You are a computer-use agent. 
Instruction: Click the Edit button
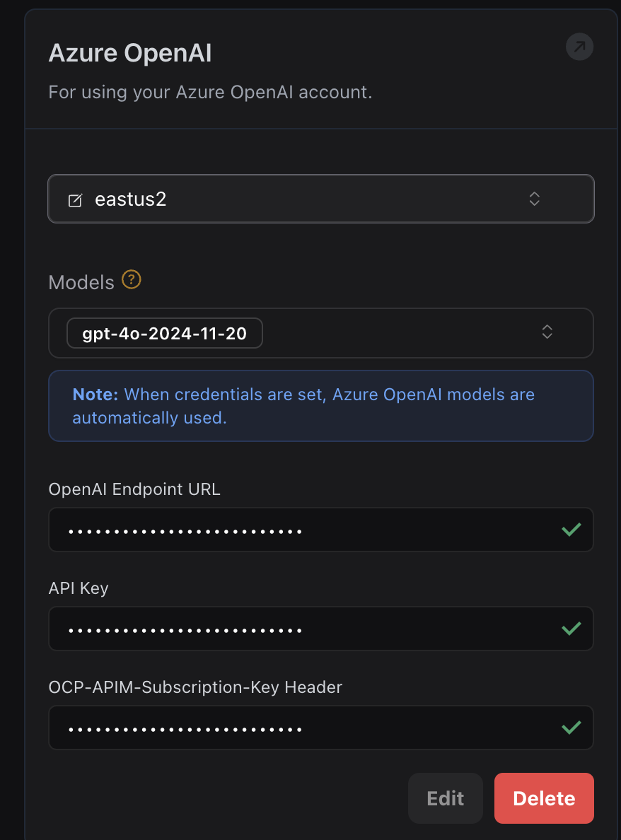pos(445,798)
